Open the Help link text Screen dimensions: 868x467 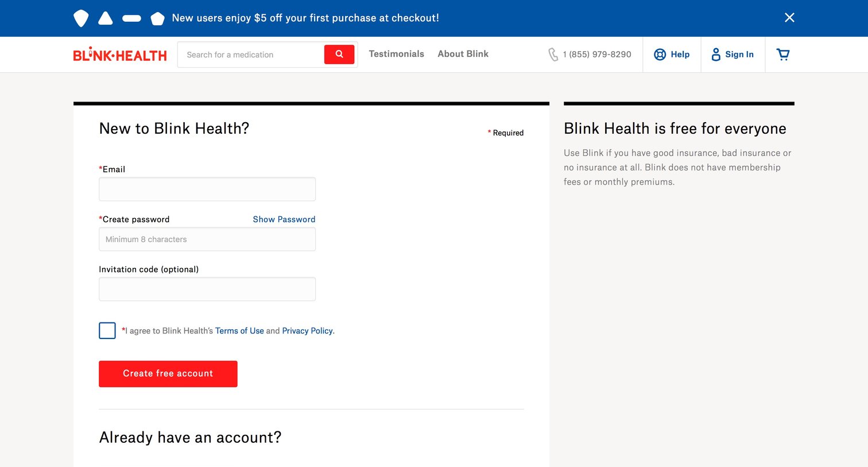[x=680, y=55]
